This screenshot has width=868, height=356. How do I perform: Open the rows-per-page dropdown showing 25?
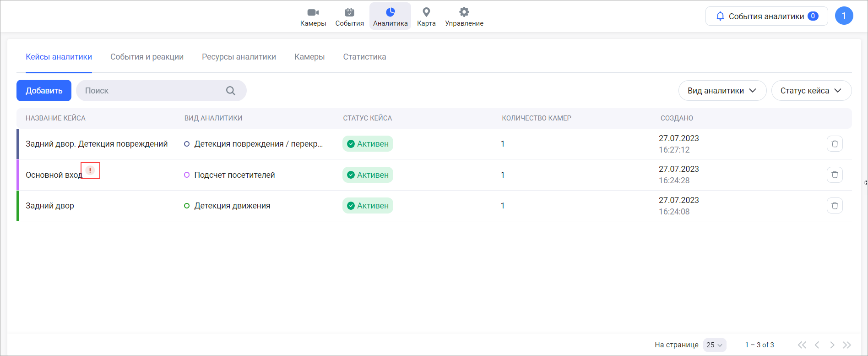pos(714,345)
